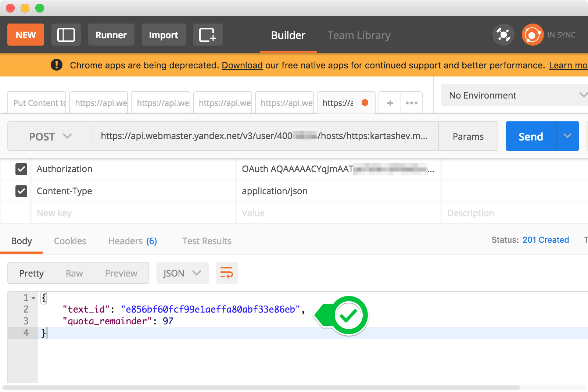Click the IN SYNC label
This screenshot has height=392, width=588.
pos(562,35)
